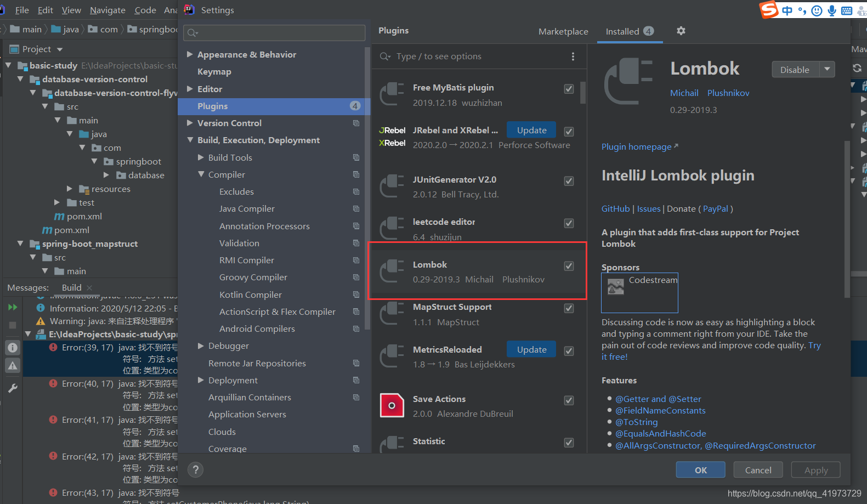Viewport: 867px width, 504px height.
Task: Toggle the Build panel warnings filter icon
Action: coord(13,366)
